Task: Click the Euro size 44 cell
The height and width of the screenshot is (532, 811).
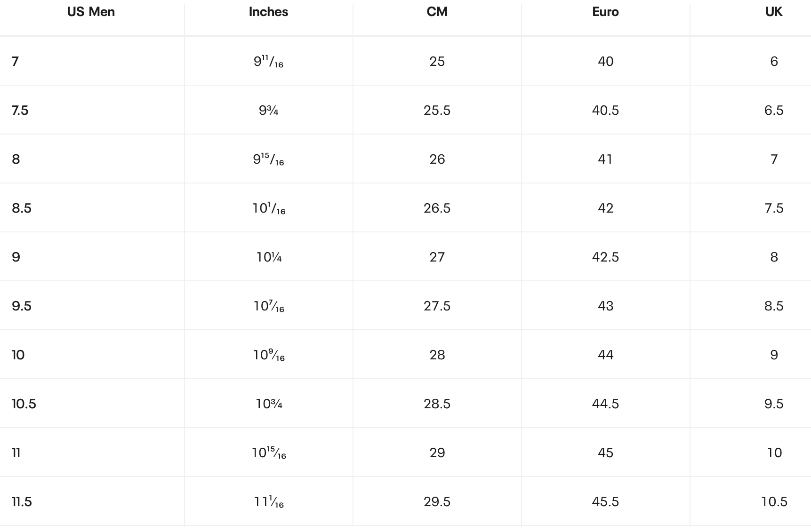Action: point(605,355)
